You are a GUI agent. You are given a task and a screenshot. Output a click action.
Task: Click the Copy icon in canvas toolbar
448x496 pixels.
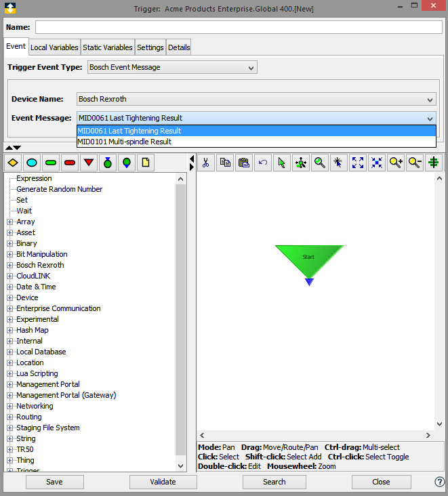click(x=225, y=163)
